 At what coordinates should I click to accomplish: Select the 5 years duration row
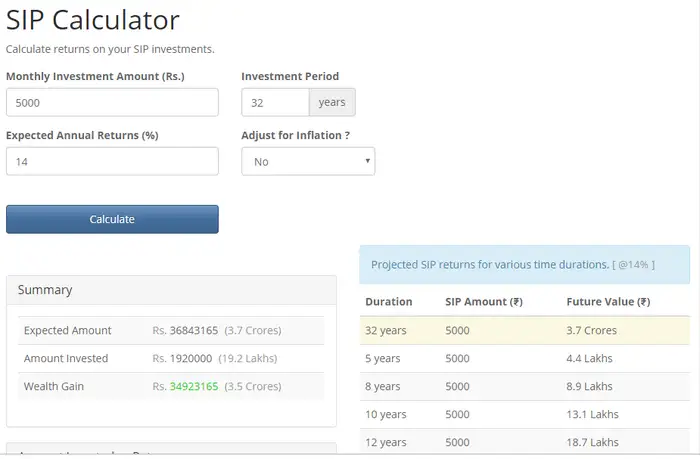(x=524, y=358)
